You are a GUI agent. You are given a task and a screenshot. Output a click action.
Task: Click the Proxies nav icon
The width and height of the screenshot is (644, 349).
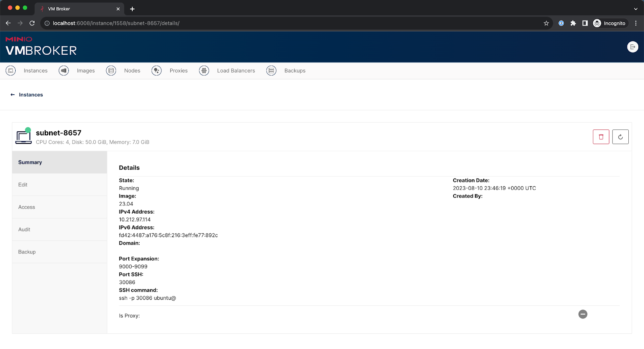157,71
